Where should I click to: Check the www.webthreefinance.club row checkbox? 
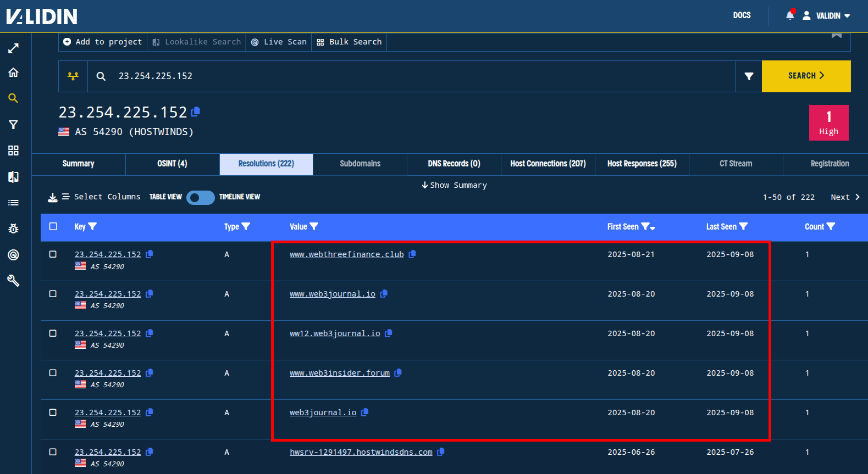click(x=53, y=254)
